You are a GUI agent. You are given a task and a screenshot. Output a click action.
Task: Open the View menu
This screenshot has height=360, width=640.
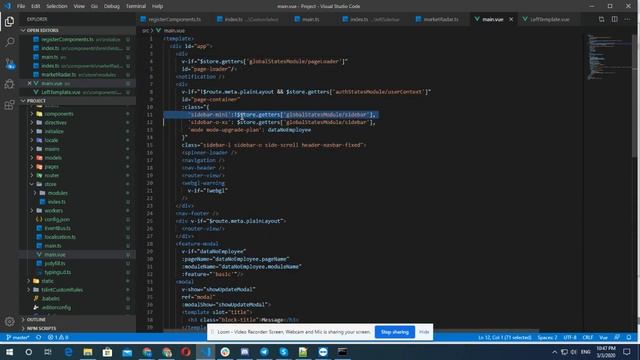[x=79, y=6]
